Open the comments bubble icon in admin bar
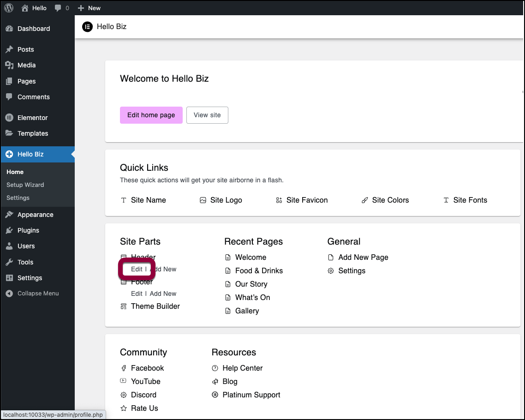Screen dimensions: 525x420 [x=58, y=8]
